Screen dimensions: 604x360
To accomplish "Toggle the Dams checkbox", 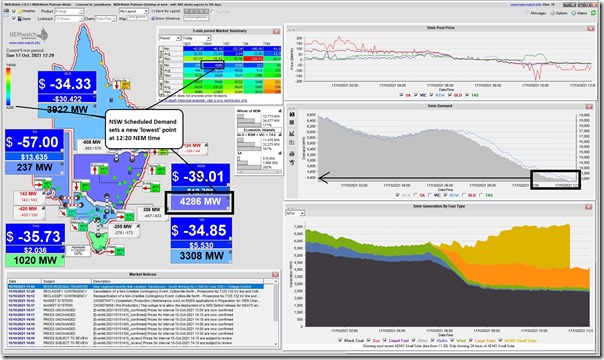I will (x=14, y=18).
